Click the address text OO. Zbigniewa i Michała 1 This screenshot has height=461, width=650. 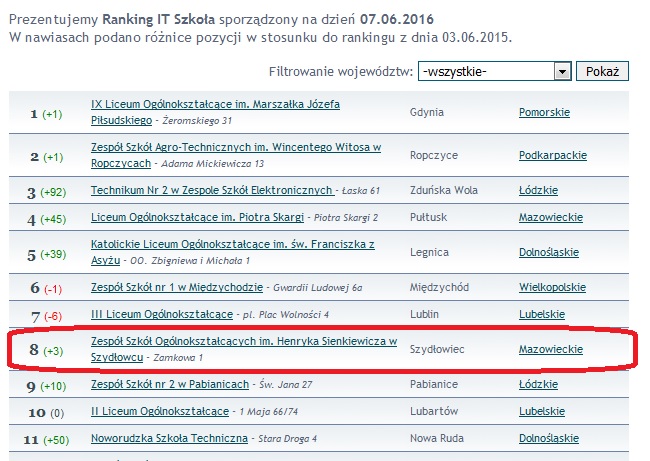[x=190, y=261]
